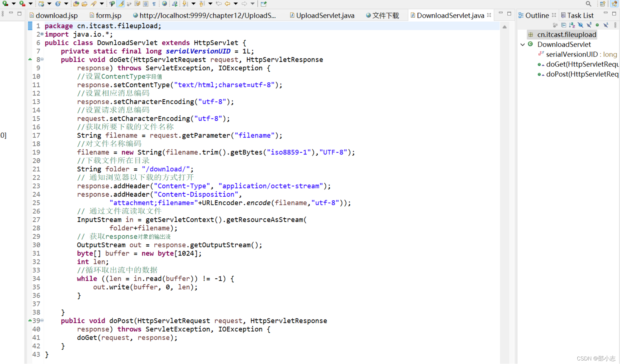Screen dimensions: 620x364
Task: Switch to the download.jsp tab
Action: [54, 16]
